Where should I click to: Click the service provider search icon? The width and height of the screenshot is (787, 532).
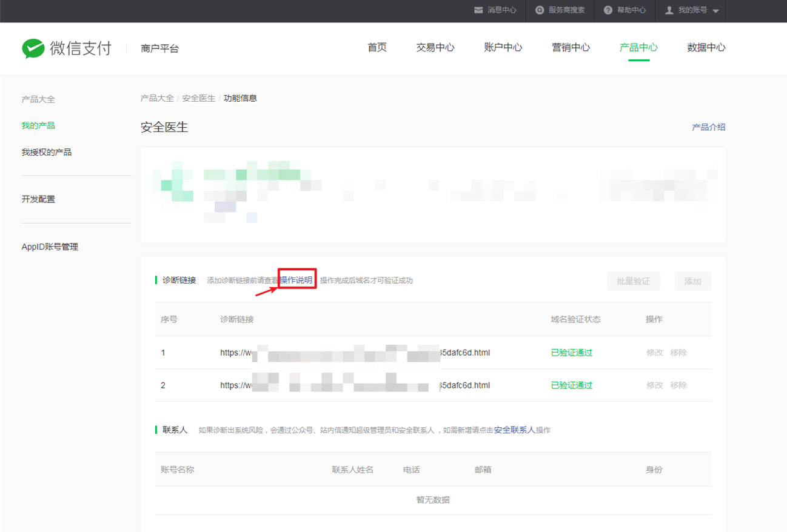pos(540,10)
